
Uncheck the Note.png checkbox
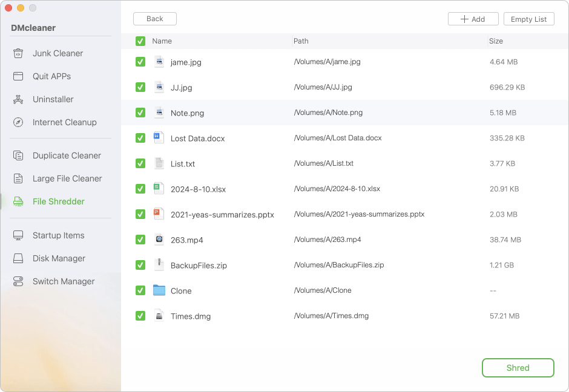[140, 113]
